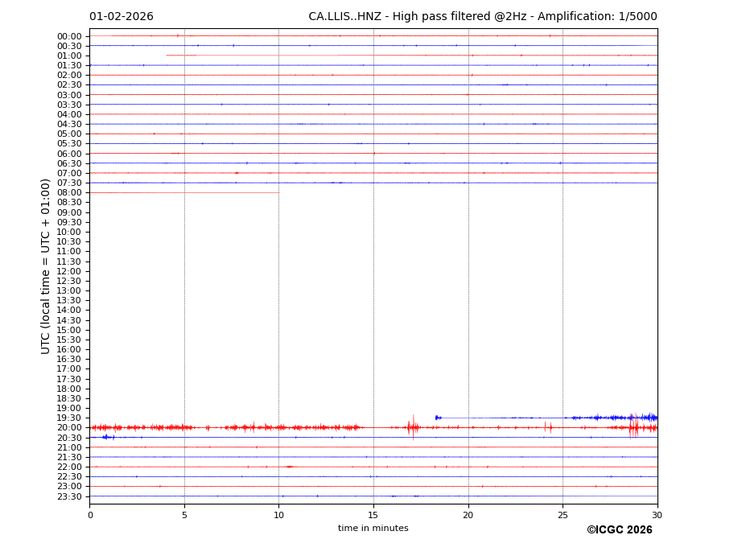Click the CA.LLIS..HNZ high pass filter title
The width and height of the screenshot is (746, 560).
click(x=482, y=17)
